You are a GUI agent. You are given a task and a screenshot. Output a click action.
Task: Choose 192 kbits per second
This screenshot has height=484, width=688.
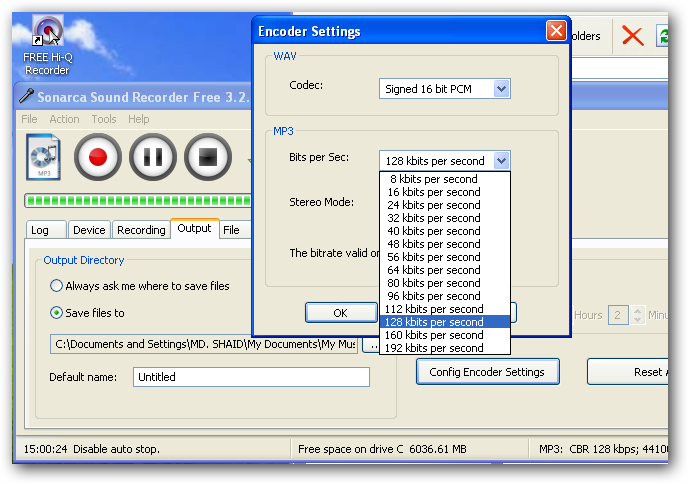(x=444, y=348)
